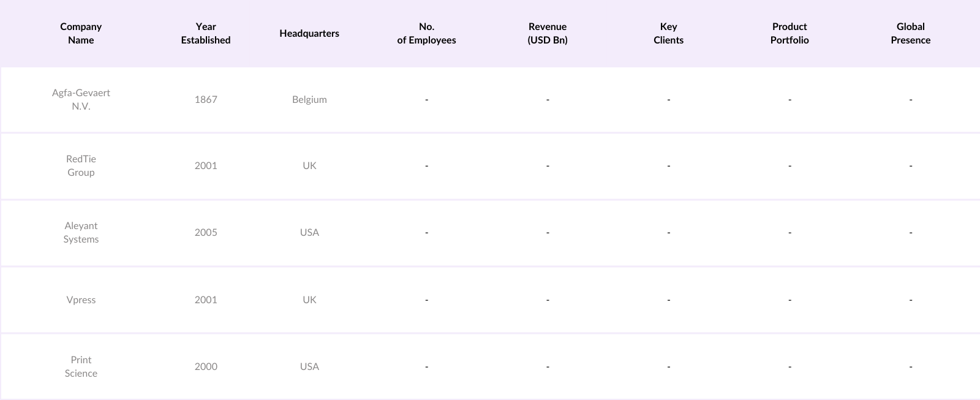This screenshot has width=980, height=400.
Task: Click the Key Clients column header
Action: [668, 33]
